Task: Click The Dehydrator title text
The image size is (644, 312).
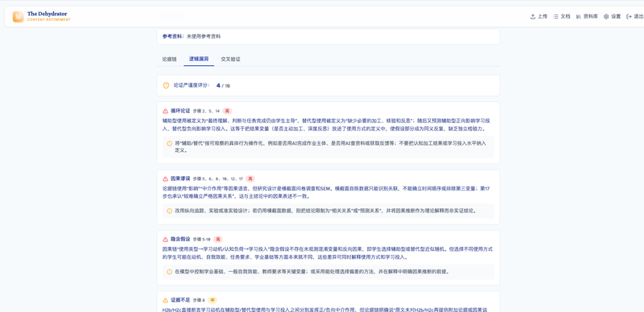Action: 47,14
